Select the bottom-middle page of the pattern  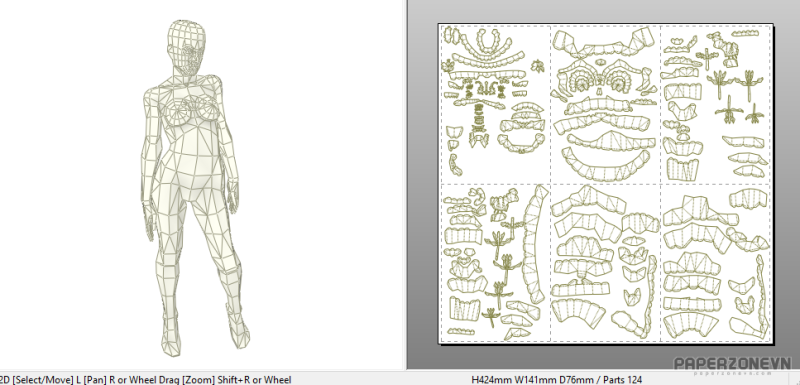605,263
